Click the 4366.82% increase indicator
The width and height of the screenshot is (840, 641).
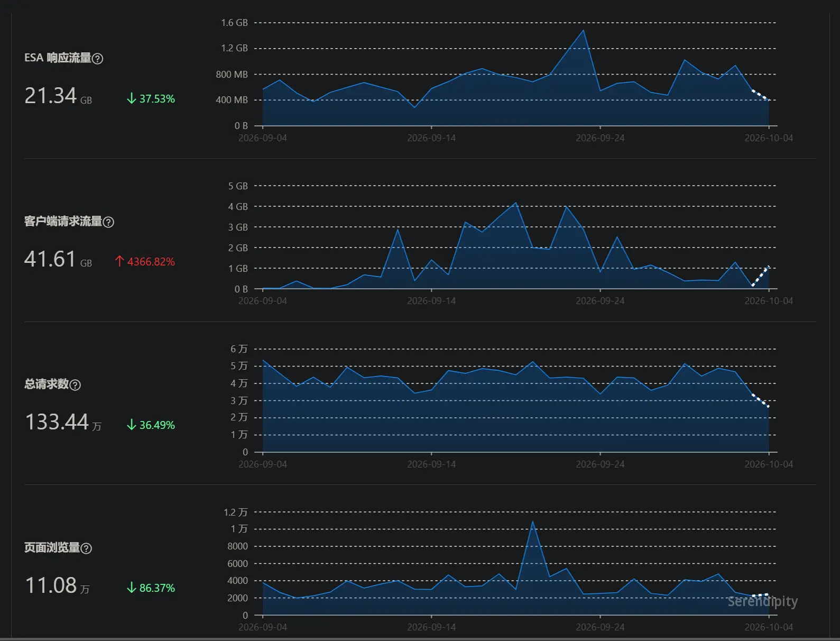pos(145,262)
